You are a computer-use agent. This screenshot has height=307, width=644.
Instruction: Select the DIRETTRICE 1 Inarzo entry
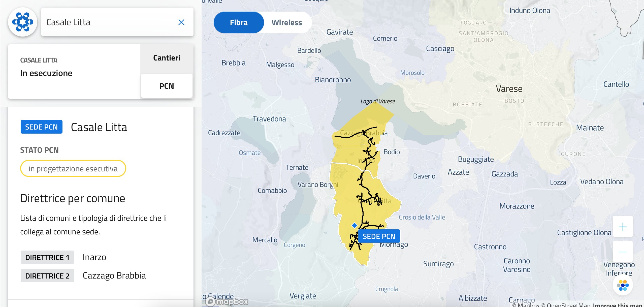tap(63, 257)
